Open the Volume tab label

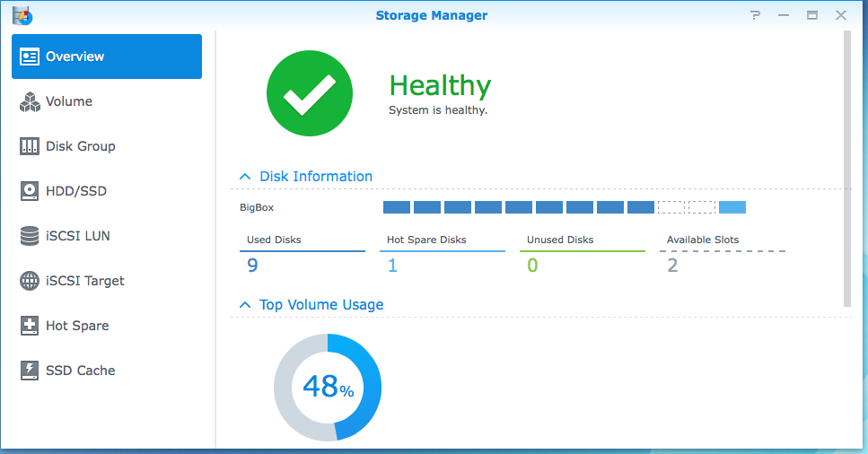(69, 101)
